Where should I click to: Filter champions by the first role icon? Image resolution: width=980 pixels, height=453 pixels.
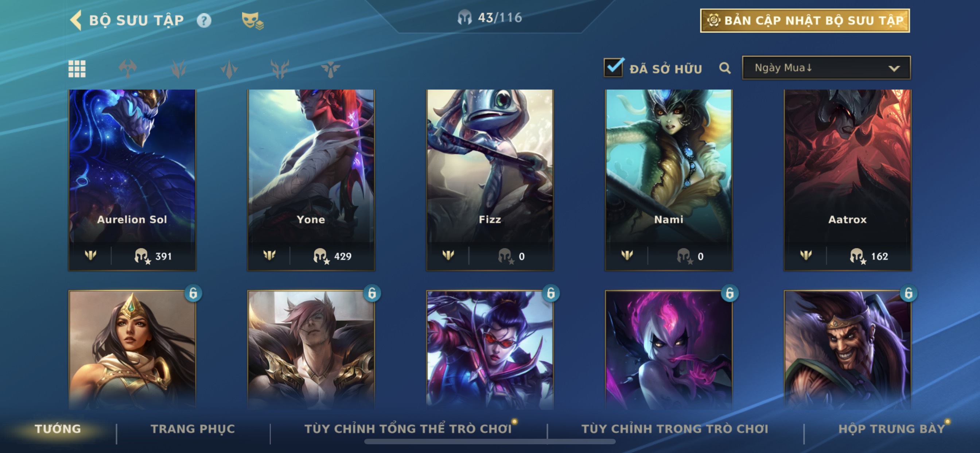[128, 69]
